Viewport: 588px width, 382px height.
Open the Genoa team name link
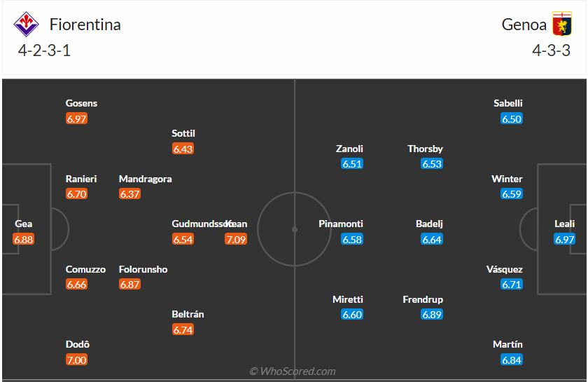tap(524, 25)
